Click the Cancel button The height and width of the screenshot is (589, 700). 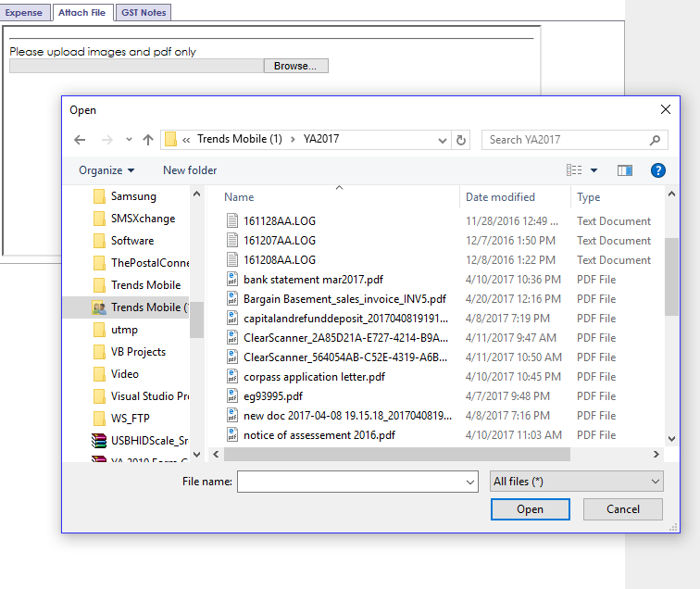point(623,509)
